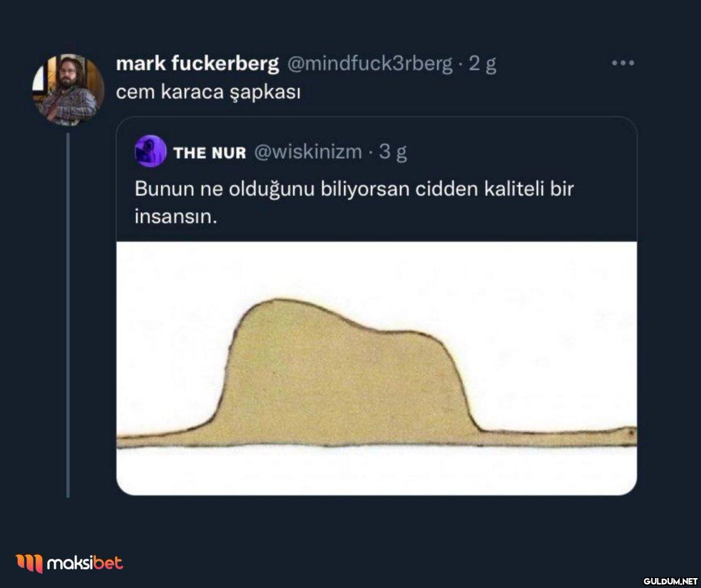This screenshot has height=588, width=701.
Task: Click the word 'insansın.' in quoted tweet
Action: pyautogui.click(x=176, y=218)
